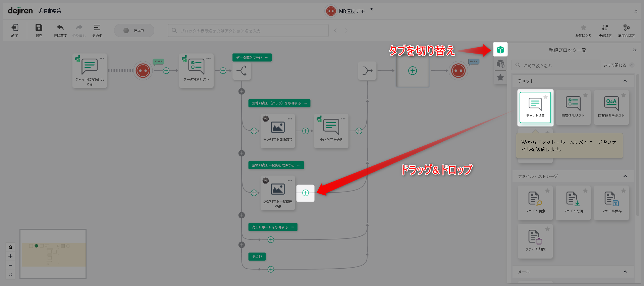Switch to the green cube blocks tab
This screenshot has height=286, width=644.
(500, 50)
